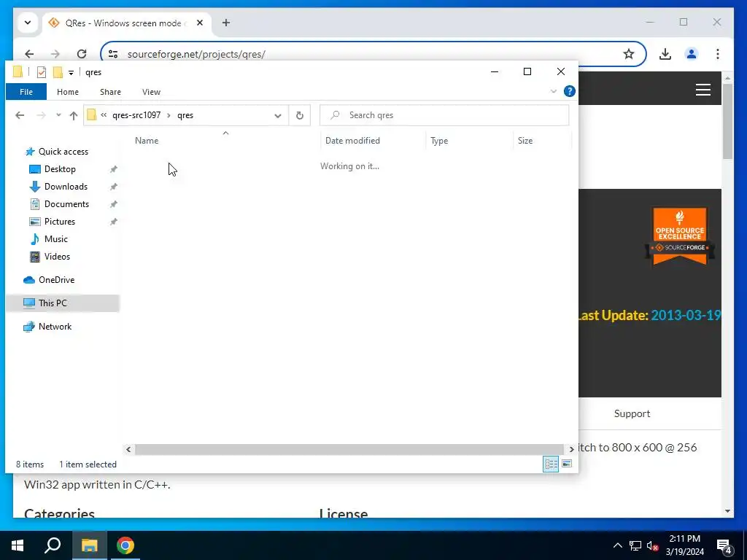The image size is (747, 560).
Task: Click qres-src1097 in the address path
Action: (x=136, y=115)
